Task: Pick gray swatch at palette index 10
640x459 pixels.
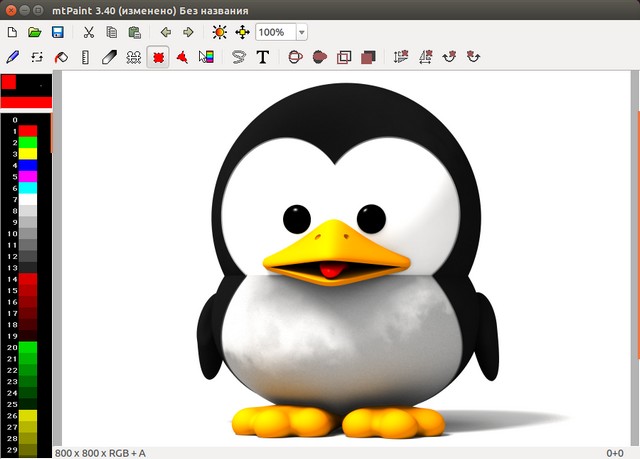Action: pyautogui.click(x=28, y=234)
